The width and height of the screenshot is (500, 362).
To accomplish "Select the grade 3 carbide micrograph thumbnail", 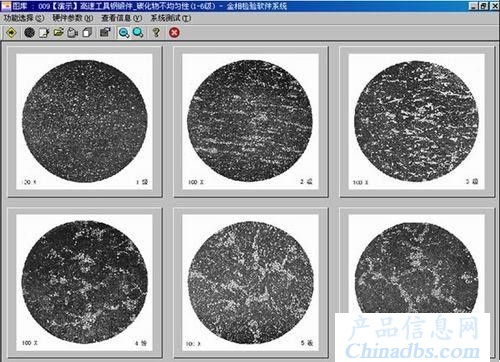I will pyautogui.click(x=416, y=122).
